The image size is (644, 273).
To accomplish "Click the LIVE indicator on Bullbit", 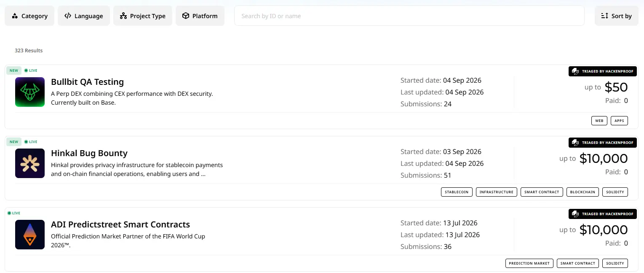I will 31,70.
